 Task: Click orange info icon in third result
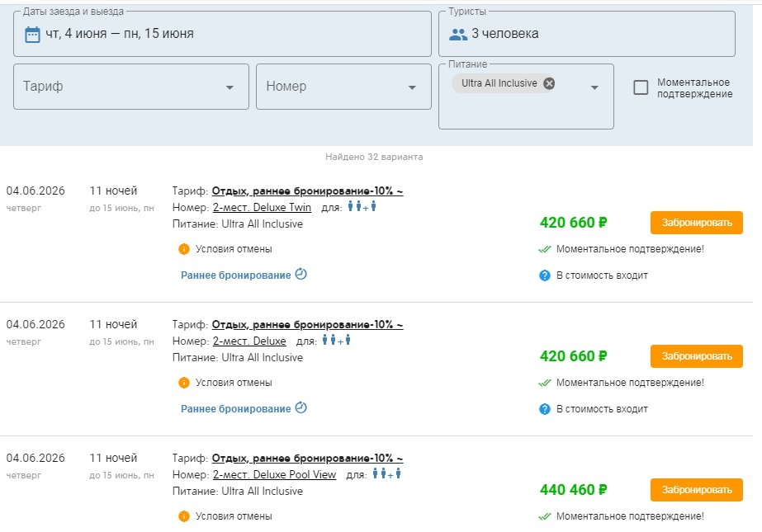point(183,516)
